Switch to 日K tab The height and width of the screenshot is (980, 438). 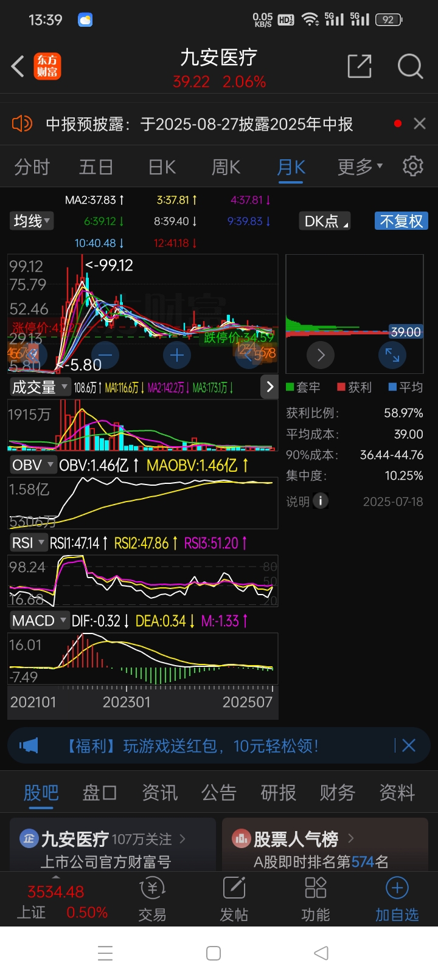[x=162, y=166]
